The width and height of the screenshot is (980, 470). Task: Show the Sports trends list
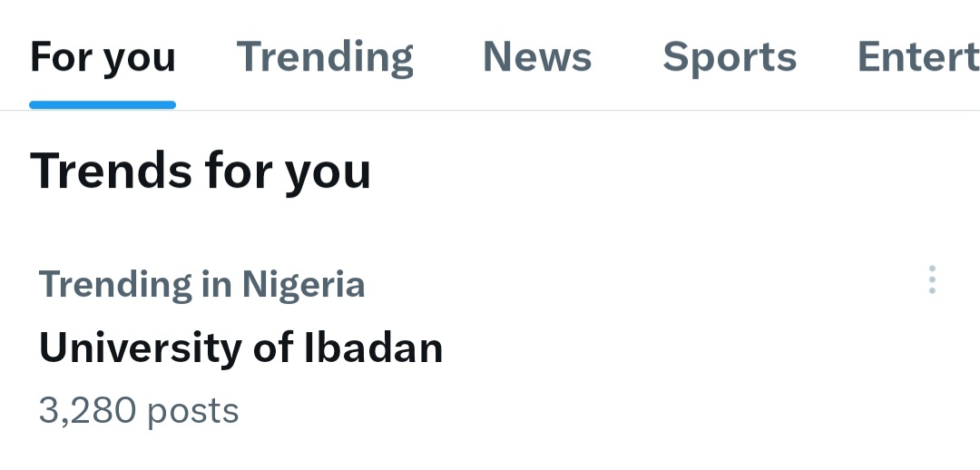(x=730, y=57)
